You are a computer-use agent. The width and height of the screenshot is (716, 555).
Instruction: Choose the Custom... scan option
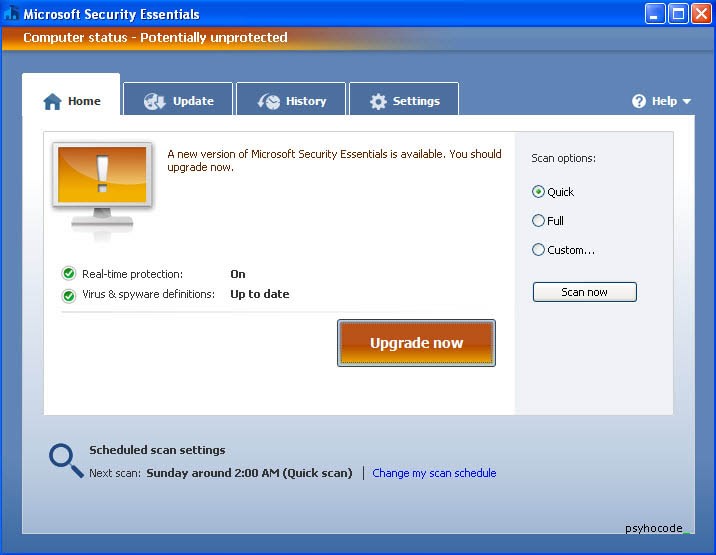pyautogui.click(x=563, y=250)
